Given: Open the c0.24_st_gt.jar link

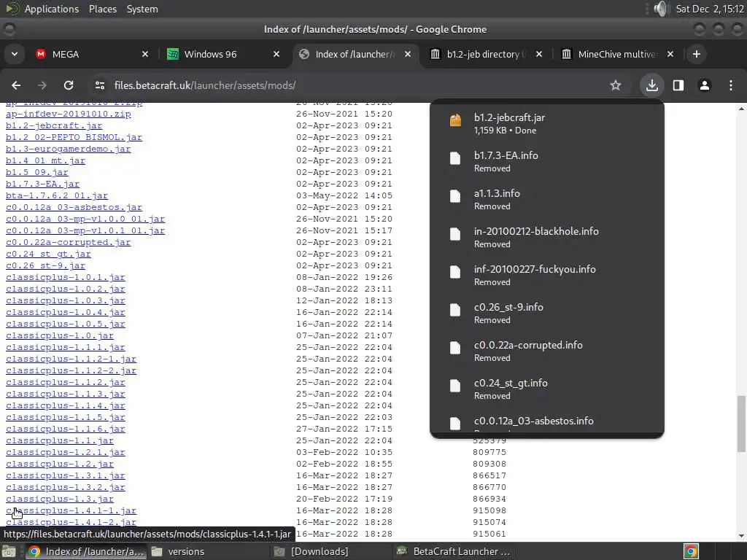Looking at the screenshot, I should pos(48,254).
